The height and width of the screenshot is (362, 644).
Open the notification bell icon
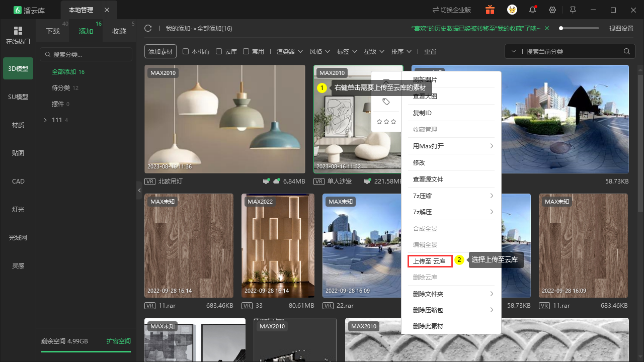[x=532, y=10]
